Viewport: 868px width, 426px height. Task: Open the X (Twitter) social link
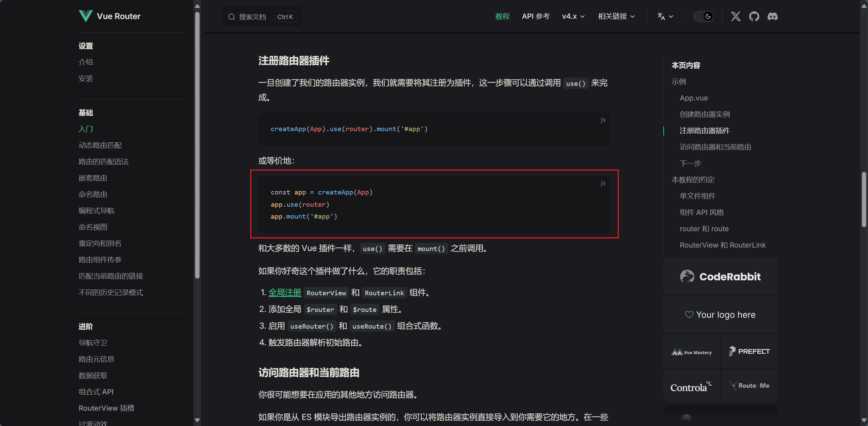(736, 16)
